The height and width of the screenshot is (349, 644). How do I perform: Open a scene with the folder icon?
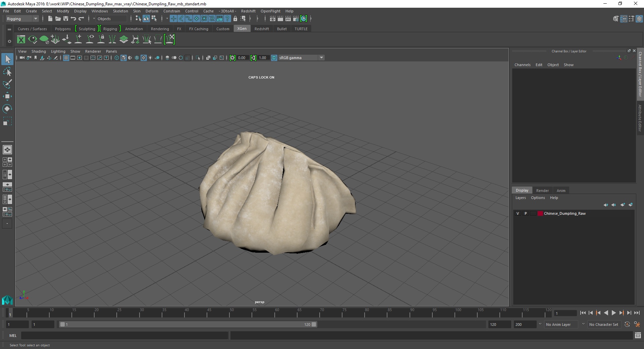tap(58, 19)
